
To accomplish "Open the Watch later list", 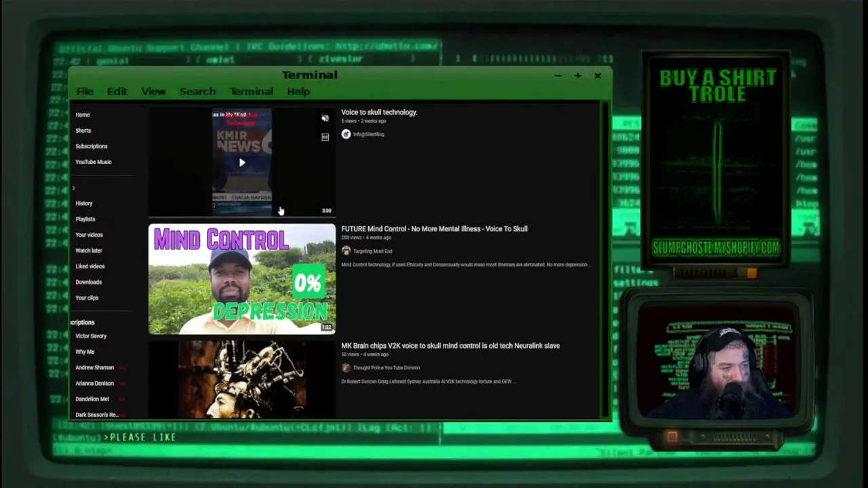I will click(89, 251).
